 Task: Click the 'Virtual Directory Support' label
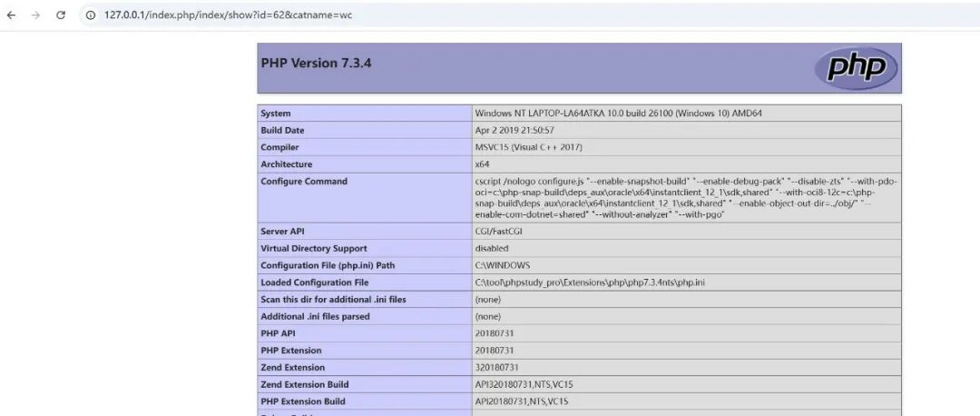[314, 248]
